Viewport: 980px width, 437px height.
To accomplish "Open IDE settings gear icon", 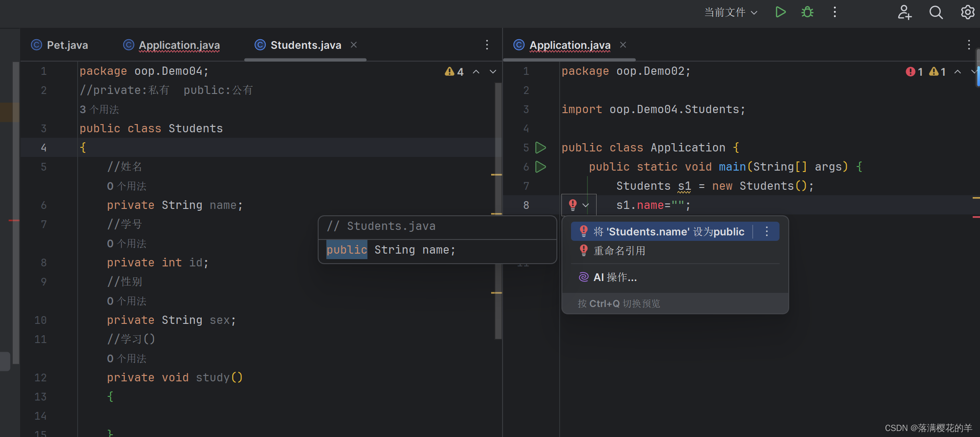I will click(968, 12).
